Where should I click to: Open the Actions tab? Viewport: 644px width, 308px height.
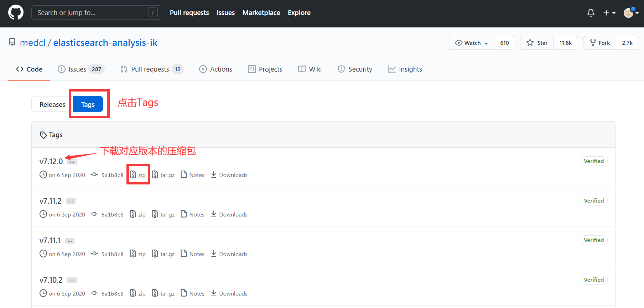coord(215,69)
